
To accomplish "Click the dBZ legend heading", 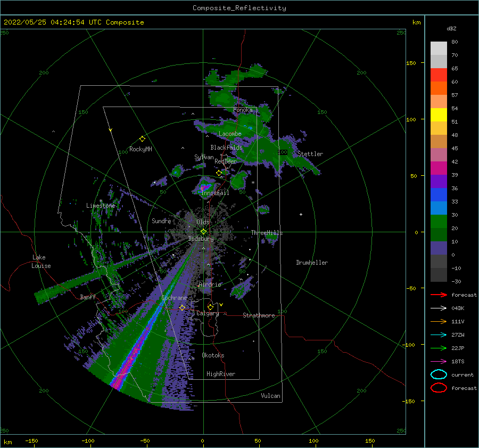I will click(x=451, y=28).
